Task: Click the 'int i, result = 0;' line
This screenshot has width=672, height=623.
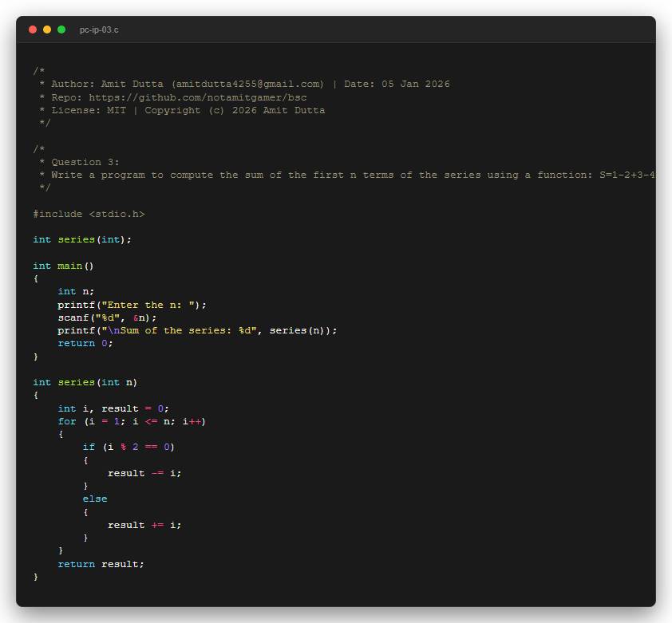Action: [113, 408]
